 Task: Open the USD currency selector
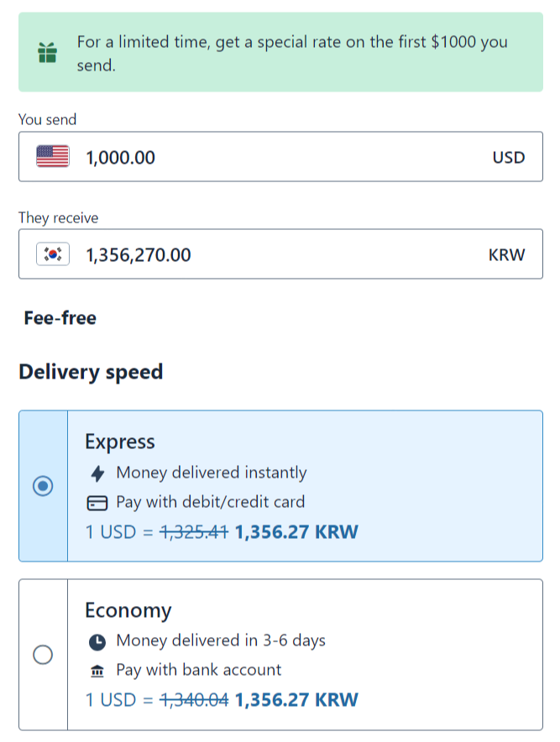(x=508, y=157)
